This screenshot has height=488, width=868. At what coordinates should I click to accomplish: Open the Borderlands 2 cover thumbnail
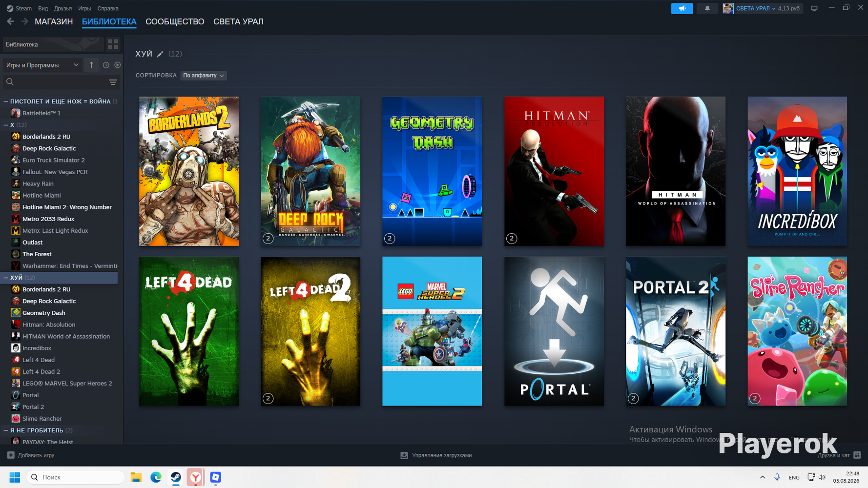189,171
